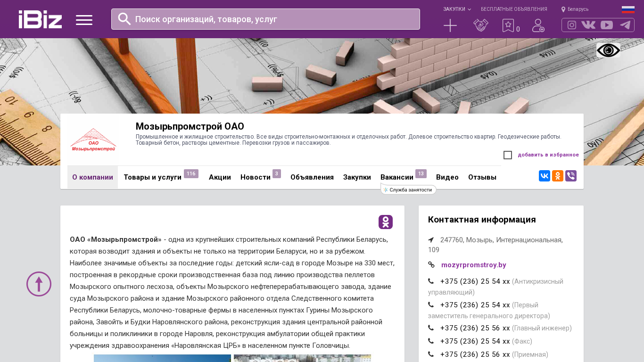Click purple Odnoklassniki icon above description
Viewport: 644px width, 362px height.
click(x=386, y=222)
